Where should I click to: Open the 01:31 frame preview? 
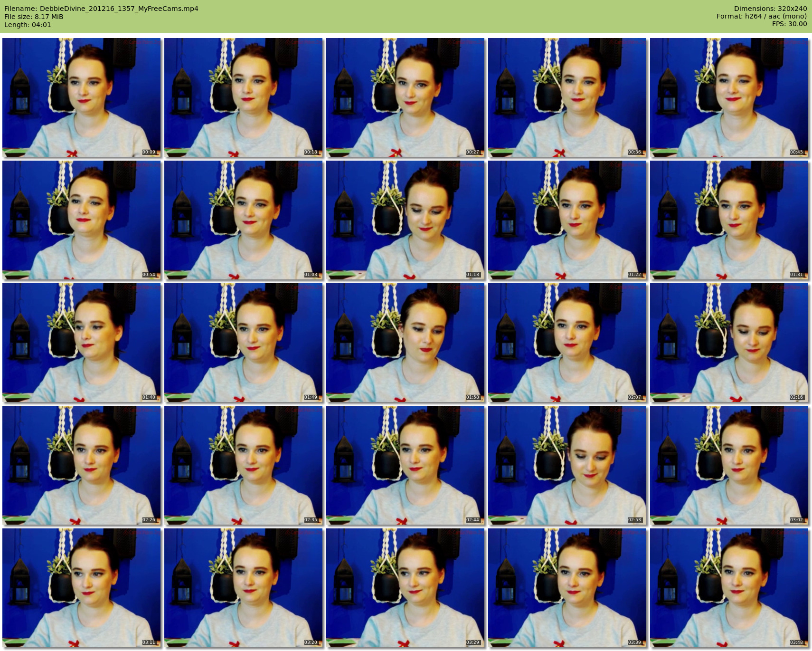point(729,220)
